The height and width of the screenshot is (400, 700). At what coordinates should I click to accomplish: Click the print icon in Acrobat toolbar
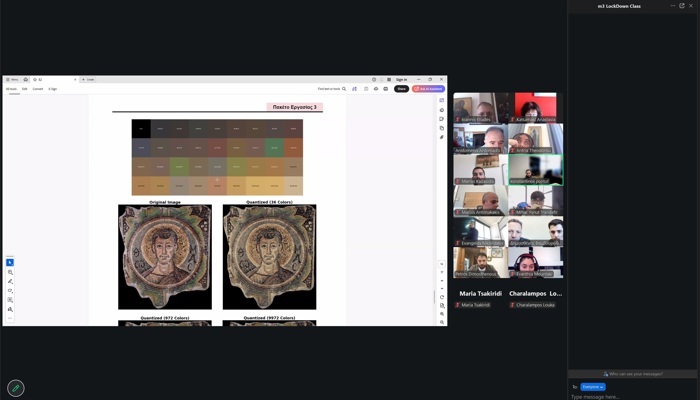[x=386, y=89]
